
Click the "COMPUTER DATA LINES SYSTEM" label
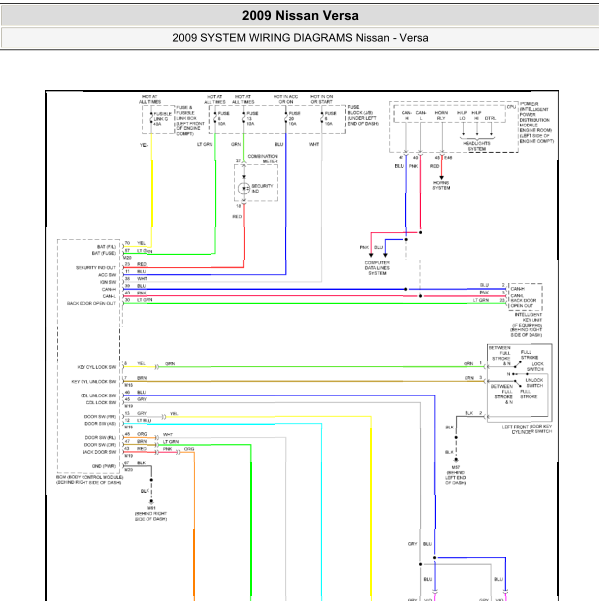[x=377, y=268]
